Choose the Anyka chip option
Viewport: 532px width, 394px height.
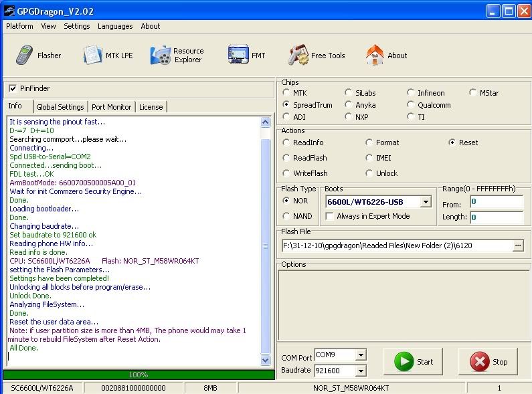pyautogui.click(x=348, y=104)
